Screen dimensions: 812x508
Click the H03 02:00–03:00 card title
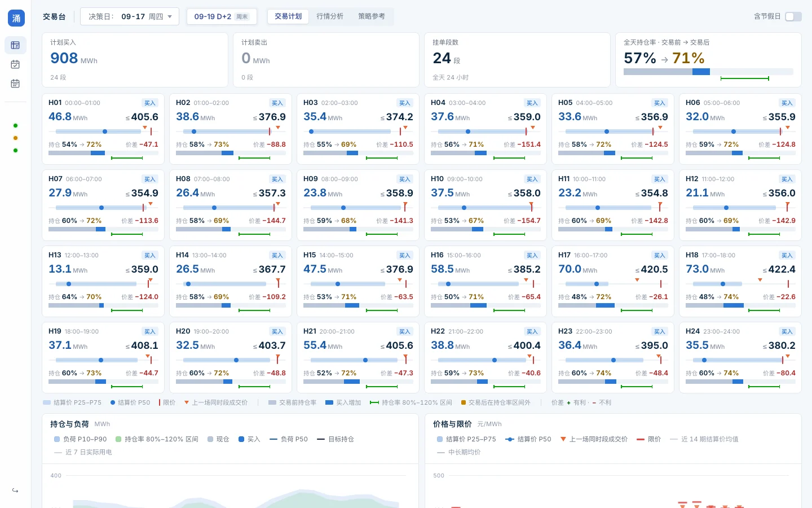330,103
